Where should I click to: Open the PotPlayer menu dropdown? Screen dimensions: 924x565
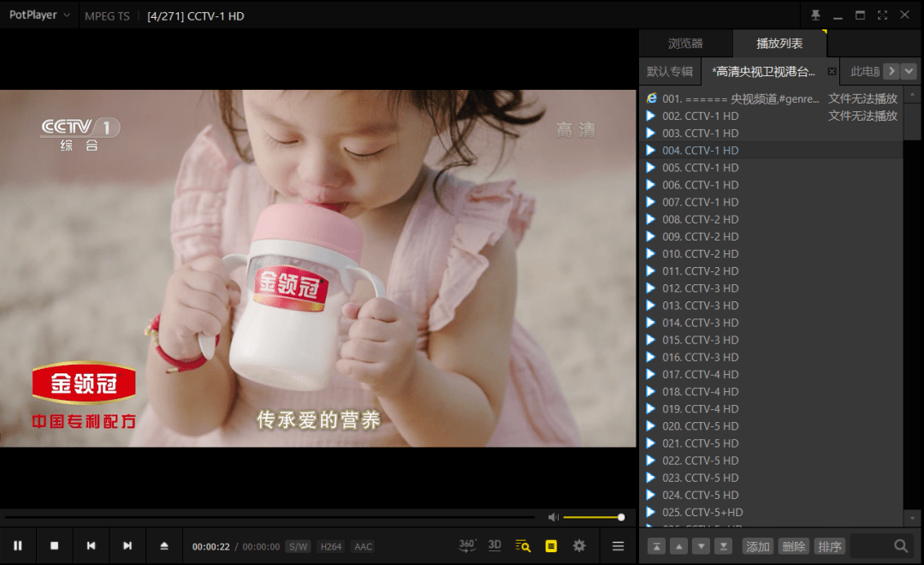tap(38, 15)
